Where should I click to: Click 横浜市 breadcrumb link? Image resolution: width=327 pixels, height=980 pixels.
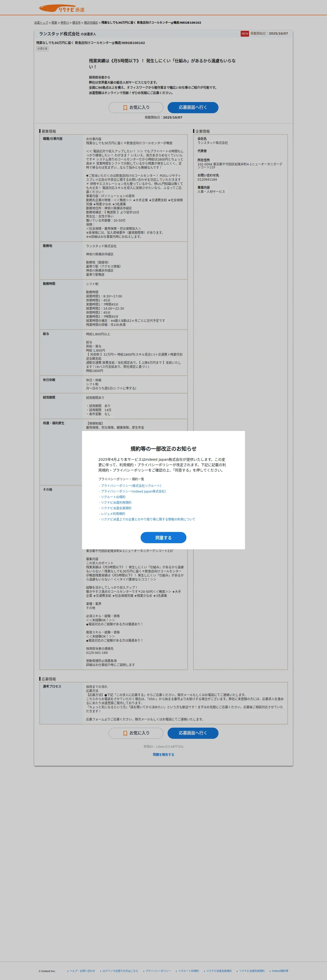tap(76, 23)
